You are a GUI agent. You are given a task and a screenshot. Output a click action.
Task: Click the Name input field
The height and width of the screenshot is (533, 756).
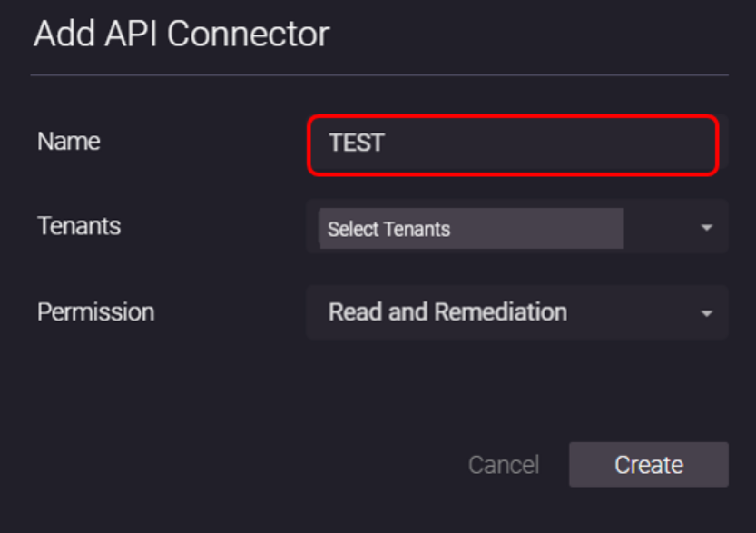pos(513,144)
